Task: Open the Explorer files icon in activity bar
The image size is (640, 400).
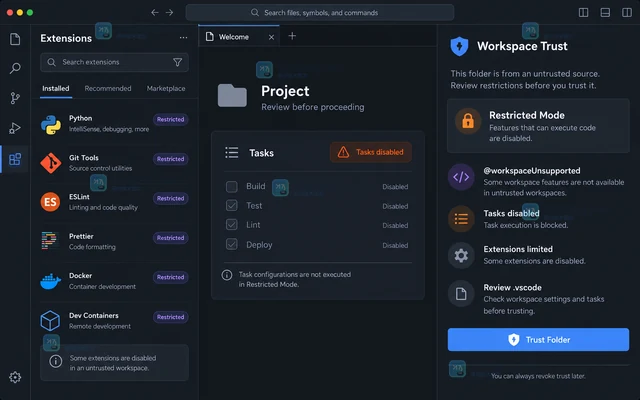Action: tap(15, 39)
